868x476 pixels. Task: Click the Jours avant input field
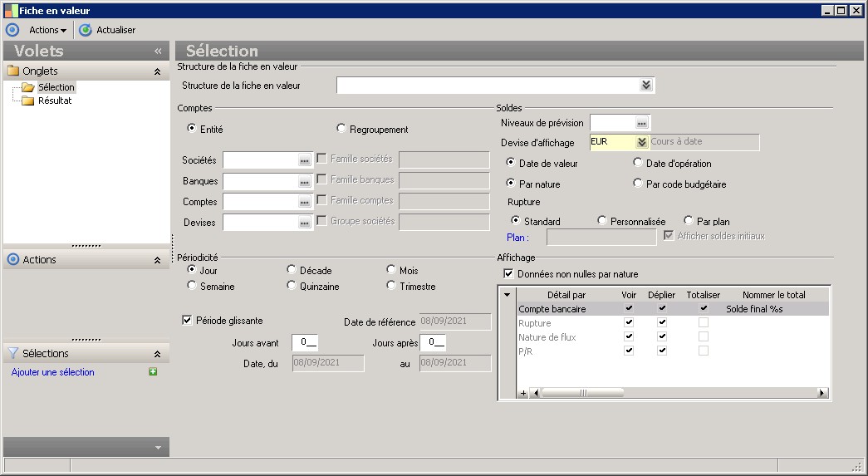pyautogui.click(x=305, y=342)
